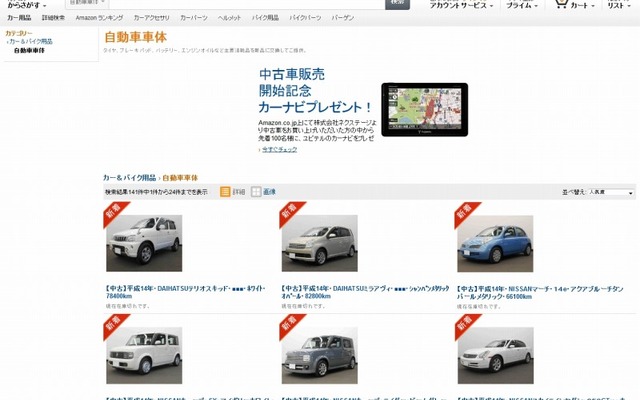Expand the カート dropdown label
Image resolution: width=640 pixels, height=400 pixels.
[583, 5]
